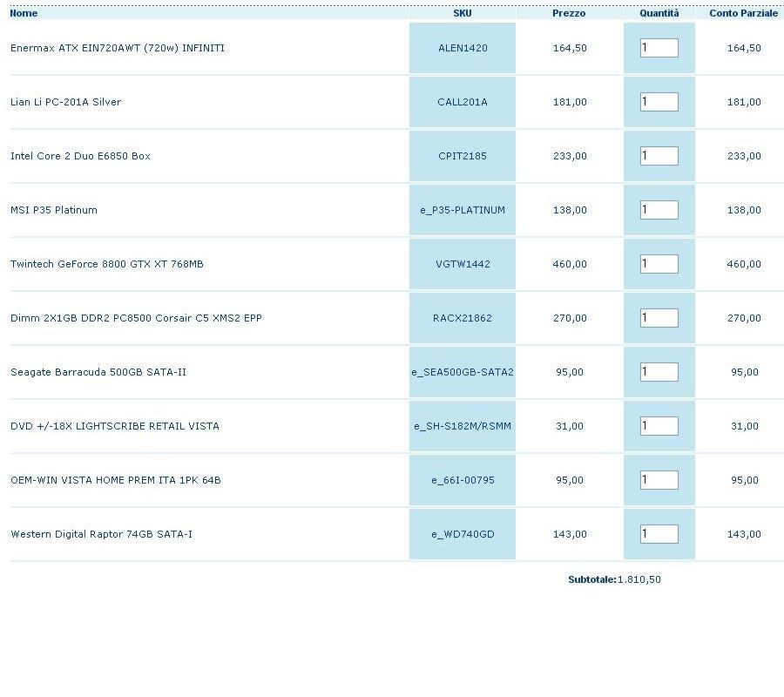Select product name Western Digital Raptor 74GB SATA-I
This screenshot has height=697, width=784.
(x=102, y=534)
